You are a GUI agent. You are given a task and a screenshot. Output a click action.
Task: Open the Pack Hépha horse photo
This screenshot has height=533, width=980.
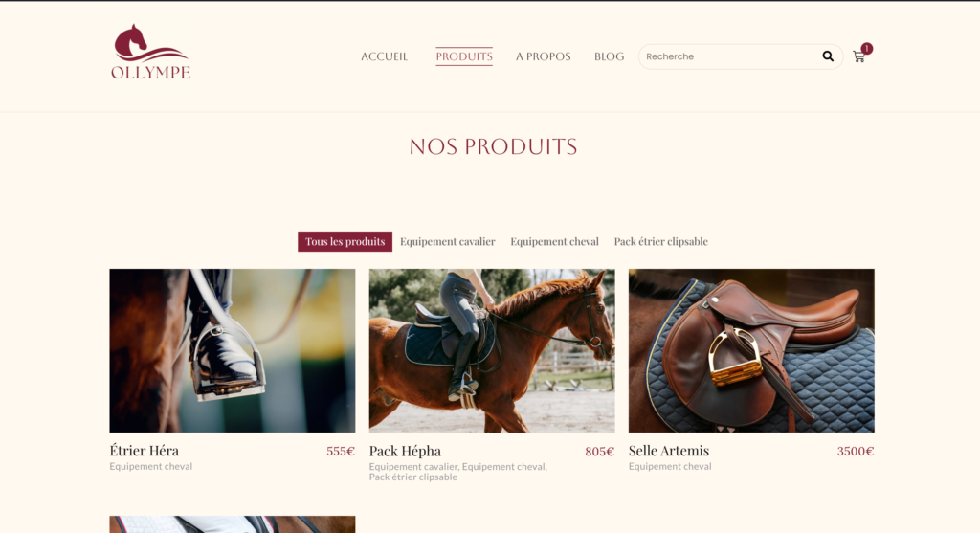(x=492, y=350)
